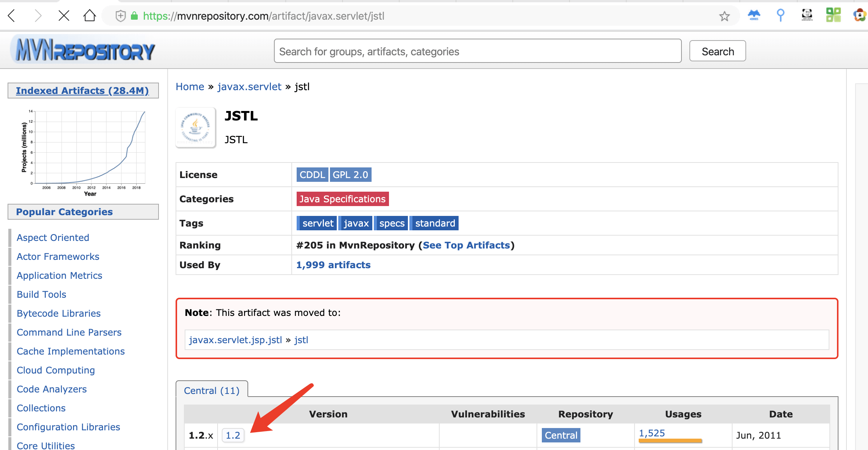Viewport: 868px width, 450px height.
Task: Open See Top Artifacts link
Action: click(x=466, y=245)
